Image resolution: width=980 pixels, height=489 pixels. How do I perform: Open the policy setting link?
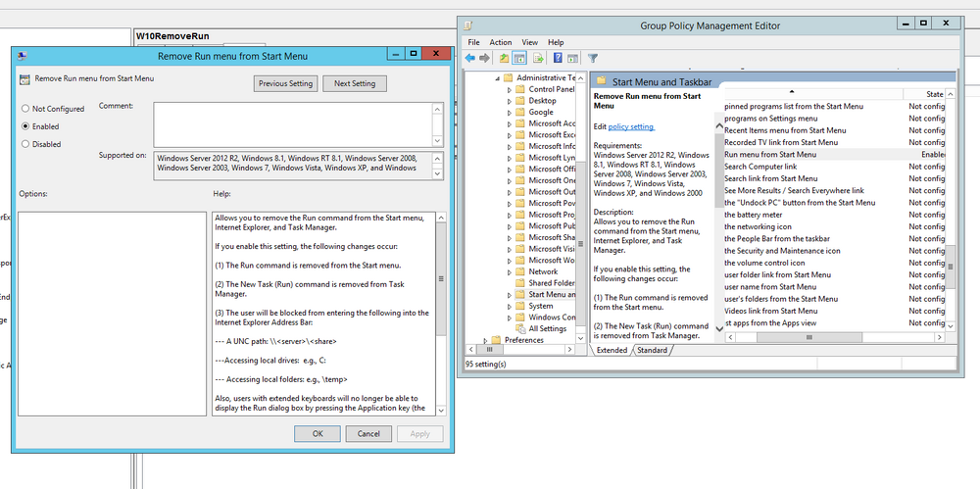(x=631, y=127)
